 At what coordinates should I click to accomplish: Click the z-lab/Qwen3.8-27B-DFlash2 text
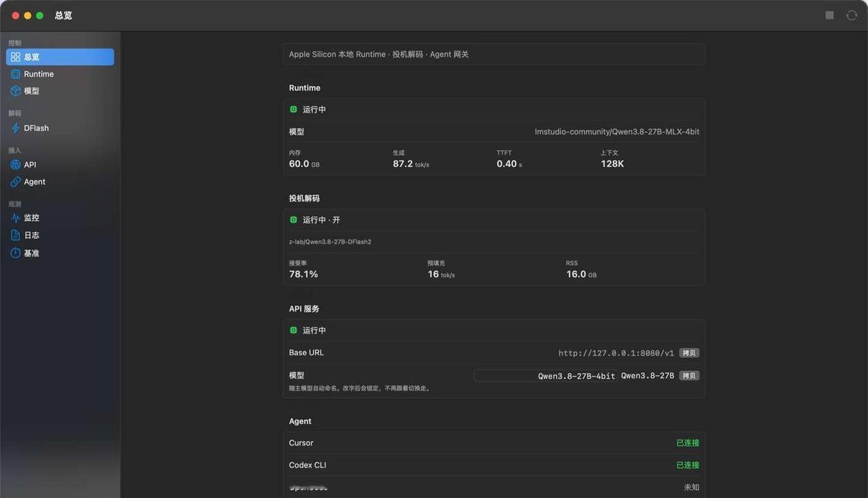(x=330, y=242)
